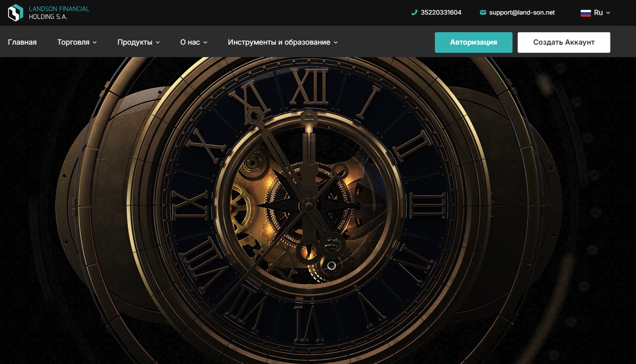Click the phone handset icon
636x364 pixels.
(x=414, y=12)
